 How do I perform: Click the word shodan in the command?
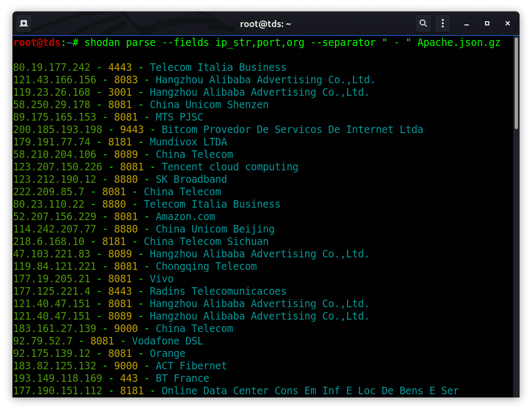click(102, 43)
